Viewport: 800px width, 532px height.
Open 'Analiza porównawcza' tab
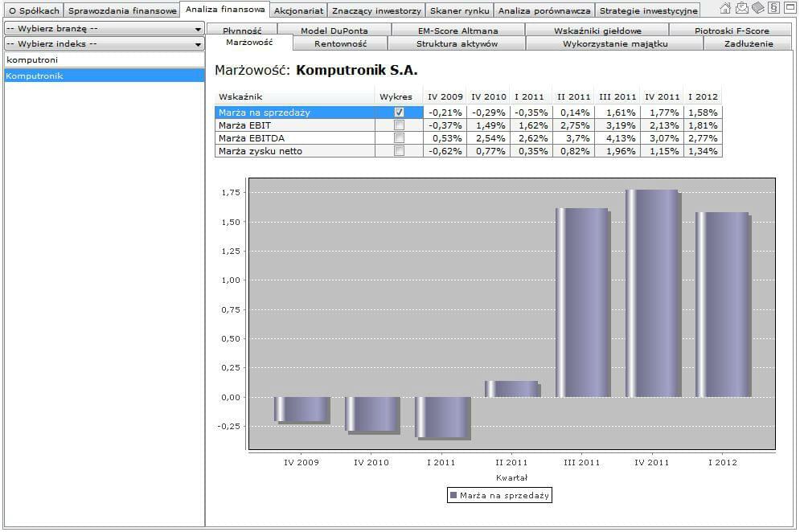click(x=544, y=10)
